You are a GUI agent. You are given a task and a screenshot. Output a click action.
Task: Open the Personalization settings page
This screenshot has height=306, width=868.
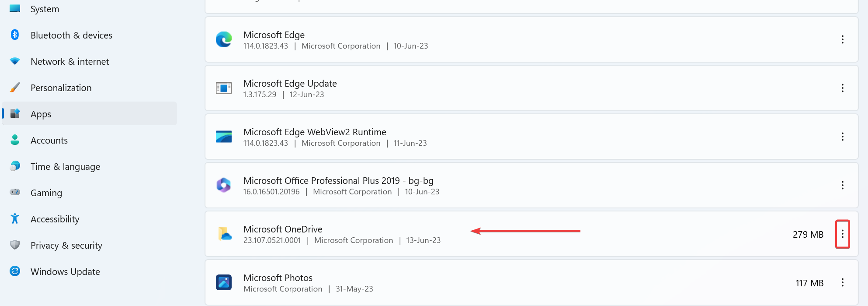[61, 88]
